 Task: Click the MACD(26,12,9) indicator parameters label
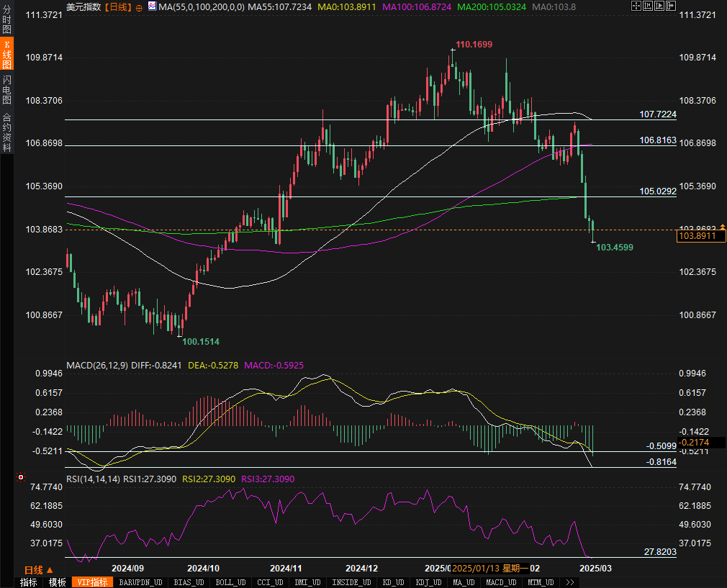97,366
